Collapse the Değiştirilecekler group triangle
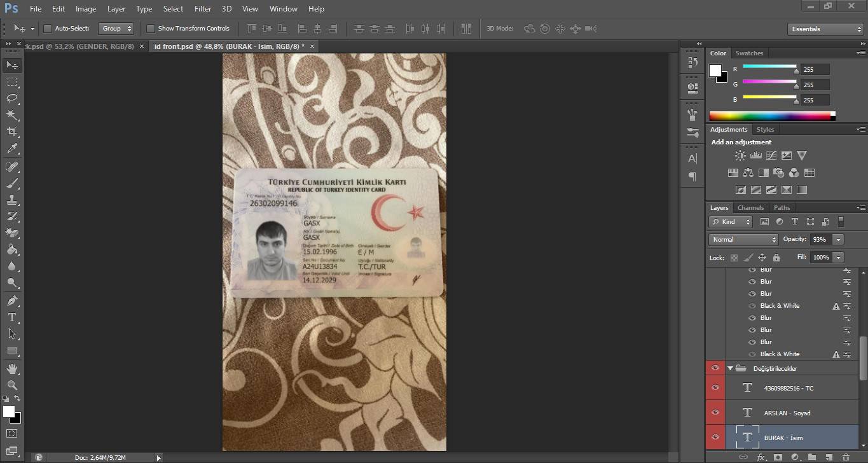The height and width of the screenshot is (463, 868). 730,368
